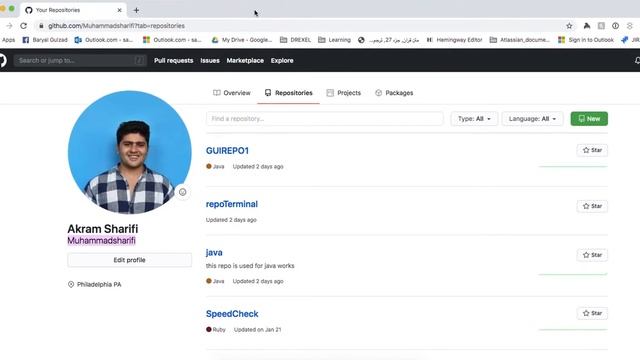Focus the Find a repository field

click(x=324, y=119)
